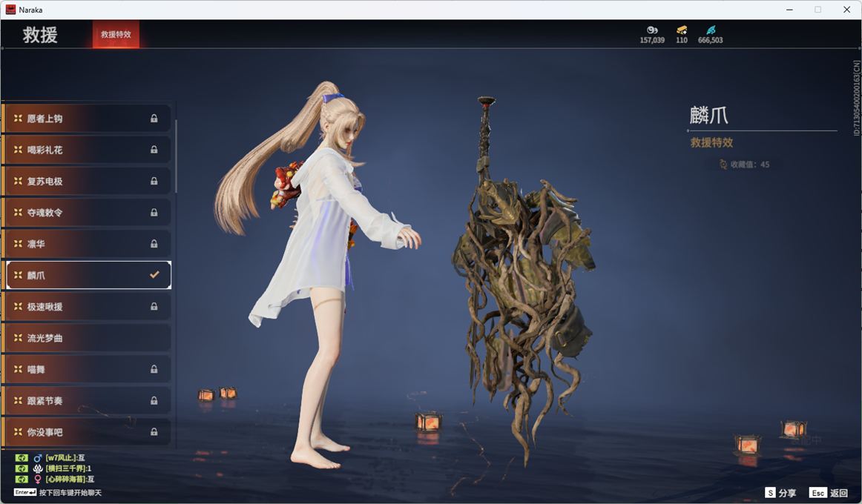Image resolution: width=862 pixels, height=504 pixels.
Task: Click the 分享 share button
Action: [x=781, y=493]
